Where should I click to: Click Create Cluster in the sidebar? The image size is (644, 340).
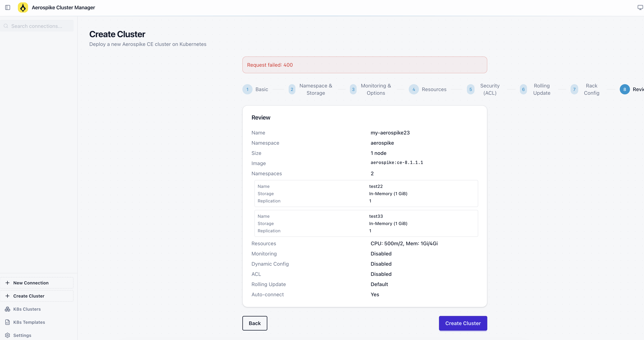click(29, 296)
